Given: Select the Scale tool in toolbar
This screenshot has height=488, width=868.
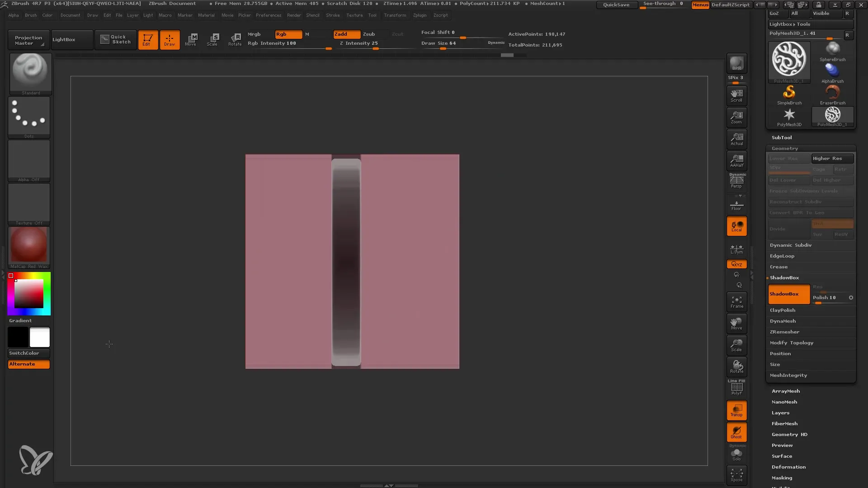Looking at the screenshot, I should [x=213, y=39].
